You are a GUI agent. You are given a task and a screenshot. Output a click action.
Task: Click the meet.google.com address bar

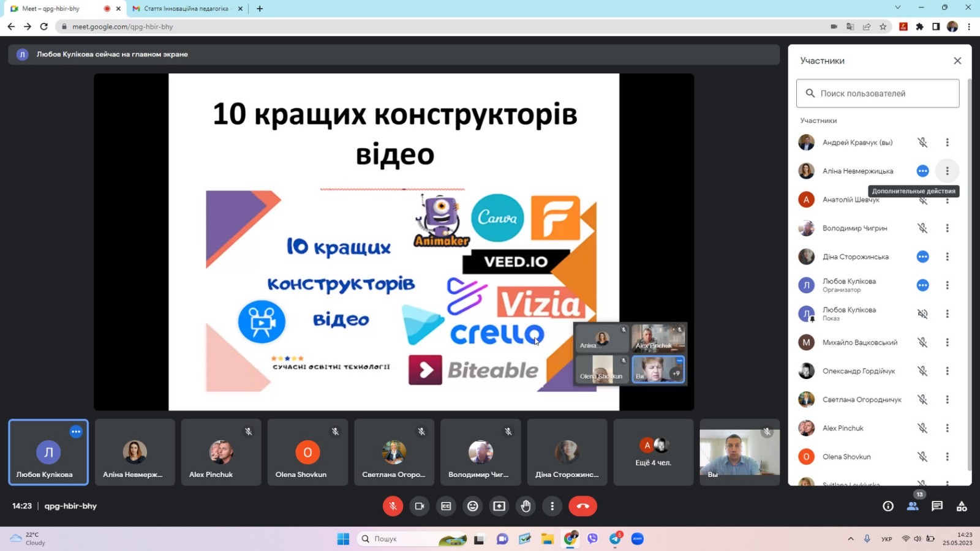441,26
